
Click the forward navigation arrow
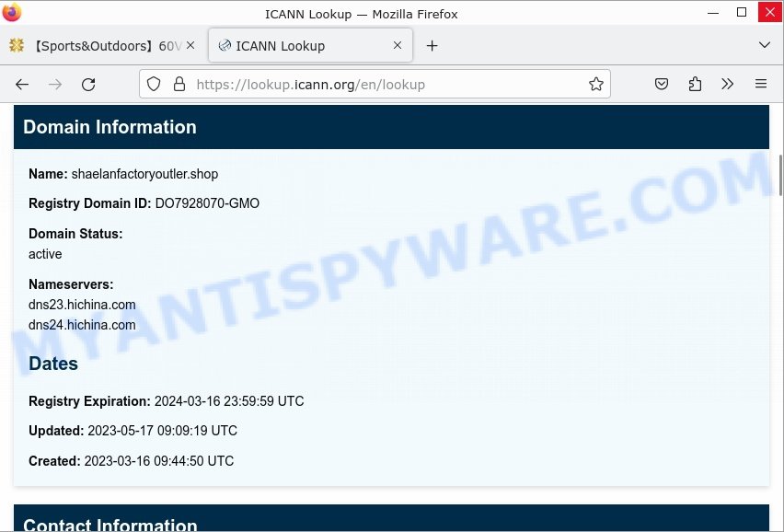(x=55, y=85)
